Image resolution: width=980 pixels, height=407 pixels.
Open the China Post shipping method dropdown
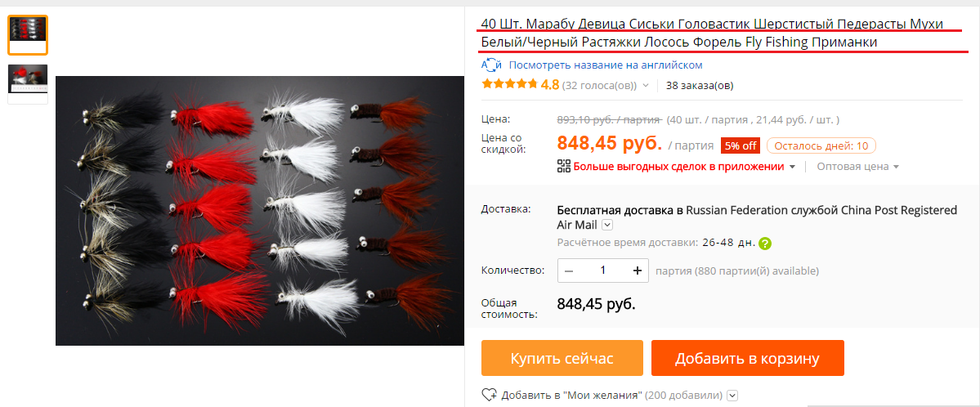[606, 225]
